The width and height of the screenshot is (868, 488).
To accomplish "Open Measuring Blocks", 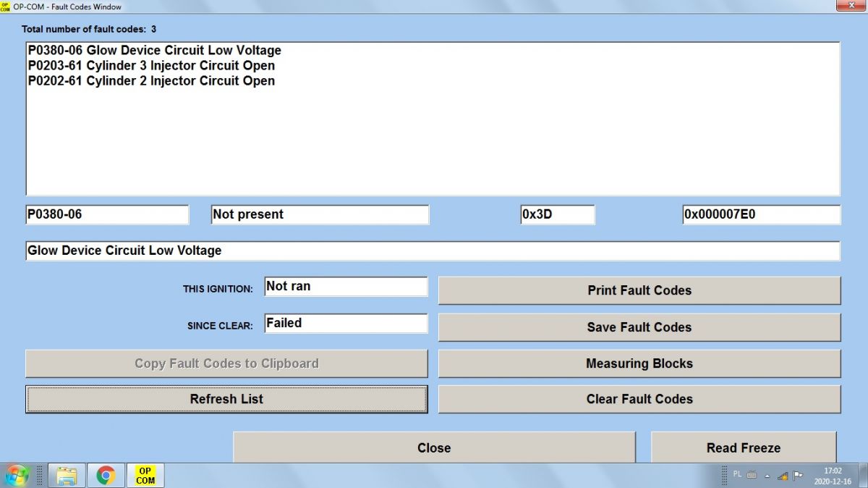I will pyautogui.click(x=639, y=363).
